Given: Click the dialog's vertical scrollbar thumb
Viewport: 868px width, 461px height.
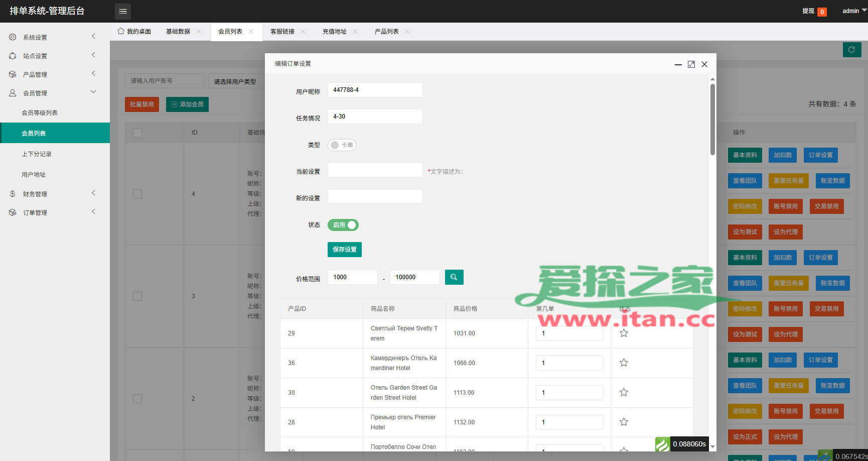Looking at the screenshot, I should (x=712, y=120).
